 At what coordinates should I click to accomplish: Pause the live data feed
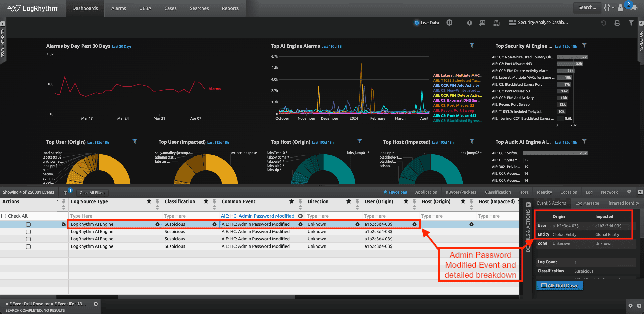(449, 23)
